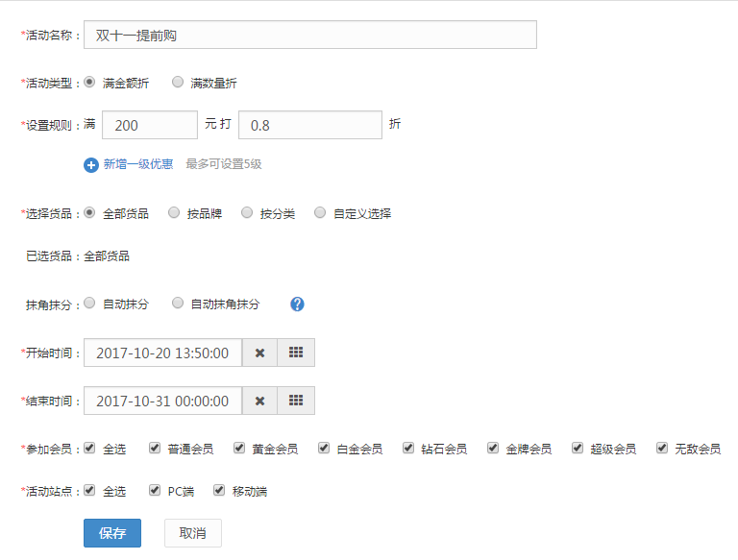The height and width of the screenshot is (560, 738).
Task: Click the blue plus icon to add discount tier
Action: click(x=92, y=164)
